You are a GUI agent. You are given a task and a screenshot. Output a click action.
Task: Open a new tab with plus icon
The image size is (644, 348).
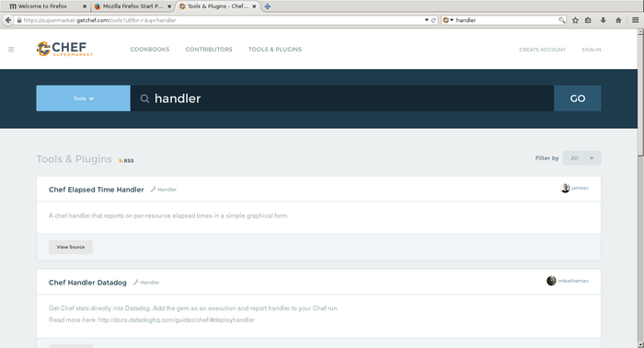[268, 6]
